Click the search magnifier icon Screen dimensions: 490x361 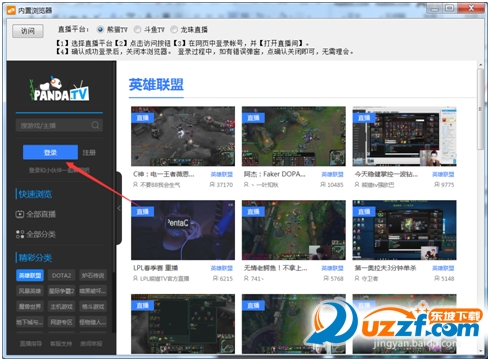95,125
